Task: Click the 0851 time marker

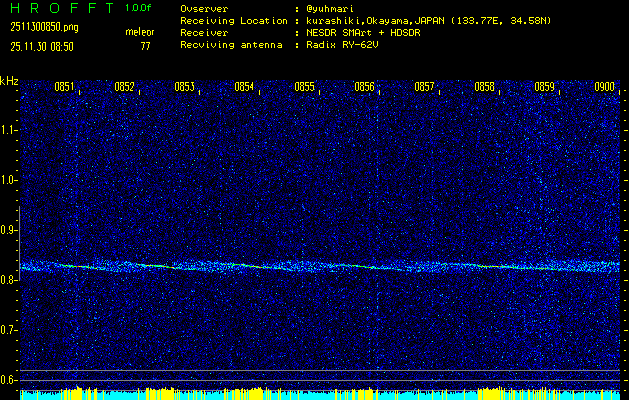Action: (x=64, y=87)
